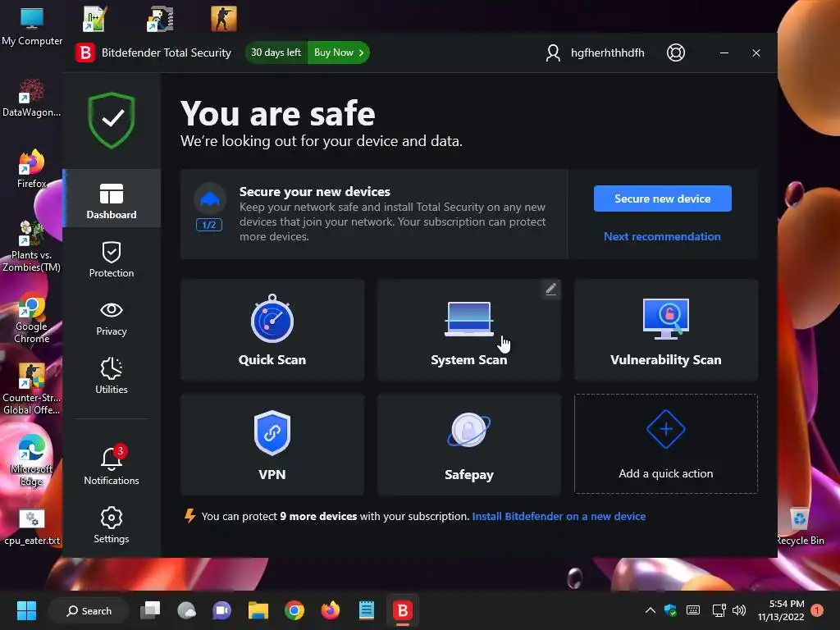The height and width of the screenshot is (630, 840).
Task: Start a Quick Scan
Action: (x=272, y=330)
